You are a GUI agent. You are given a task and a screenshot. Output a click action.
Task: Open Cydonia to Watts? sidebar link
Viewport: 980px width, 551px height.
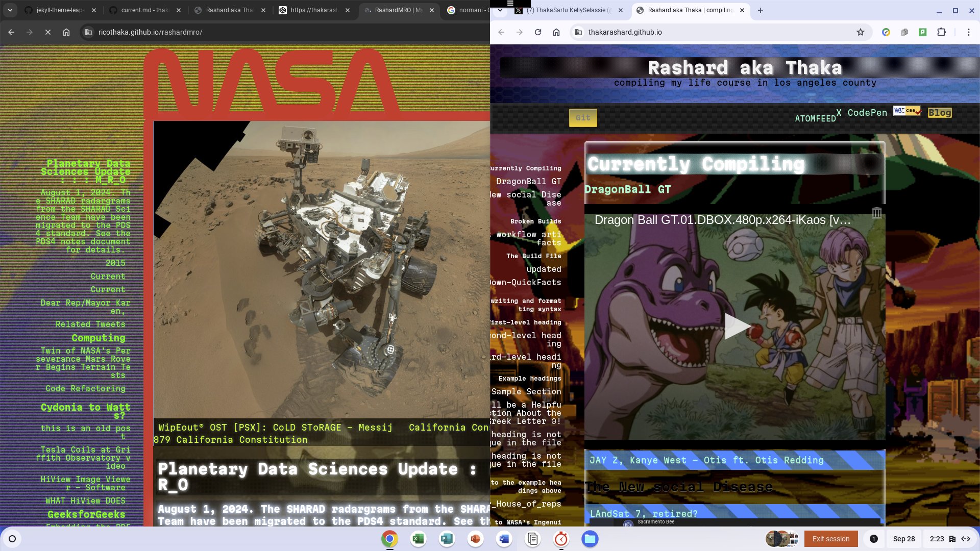(x=86, y=411)
